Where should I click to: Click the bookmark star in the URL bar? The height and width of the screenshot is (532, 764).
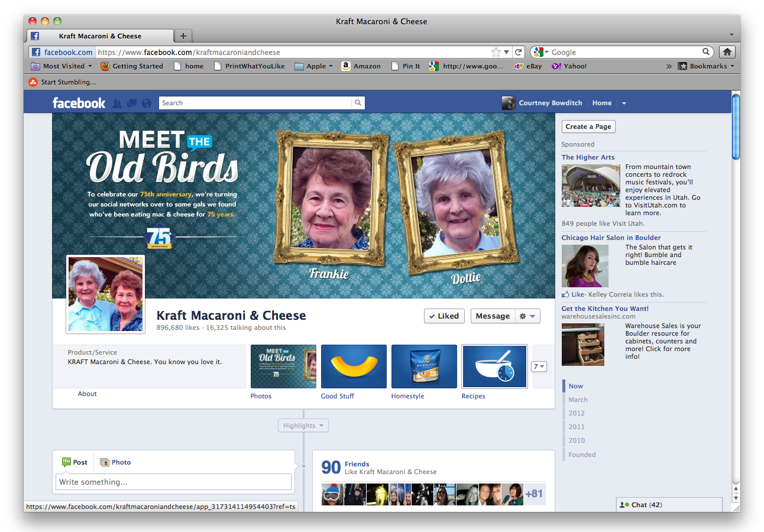point(496,52)
